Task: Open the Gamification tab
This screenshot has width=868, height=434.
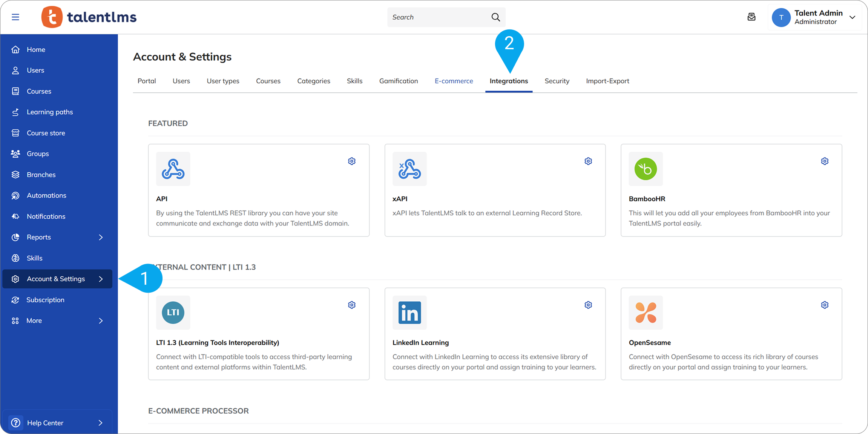Action: click(x=398, y=81)
